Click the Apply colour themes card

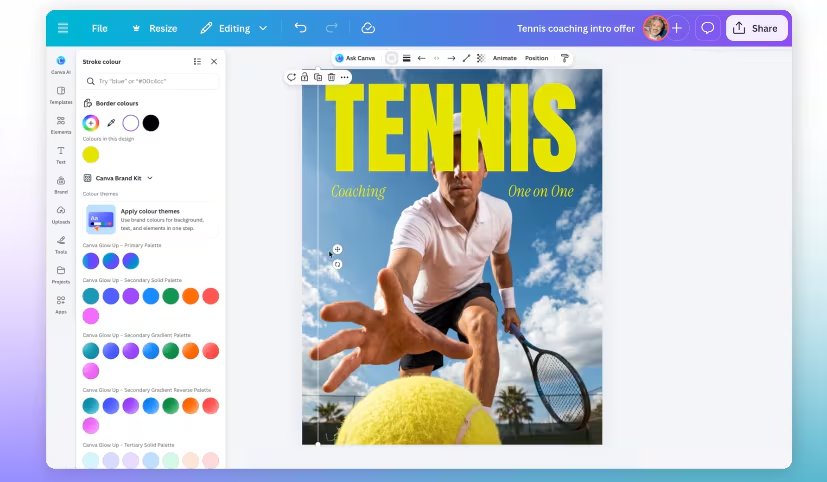click(x=150, y=219)
